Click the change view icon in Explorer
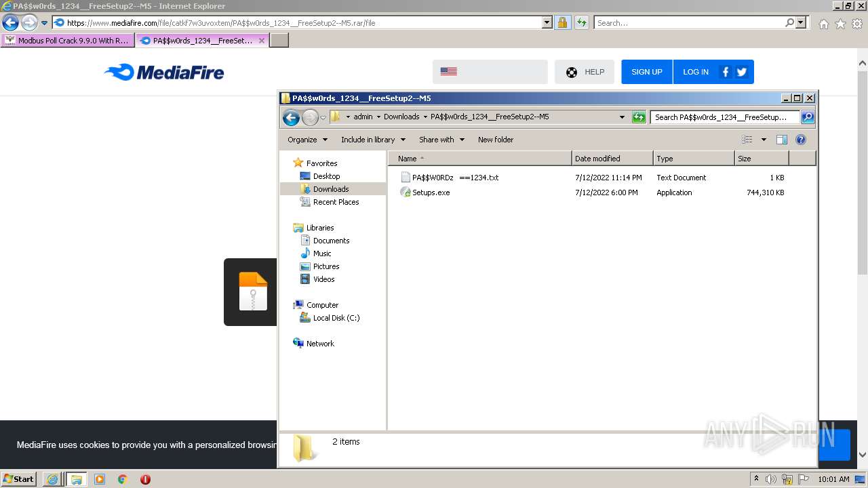This screenshot has height=488, width=868. click(x=747, y=140)
